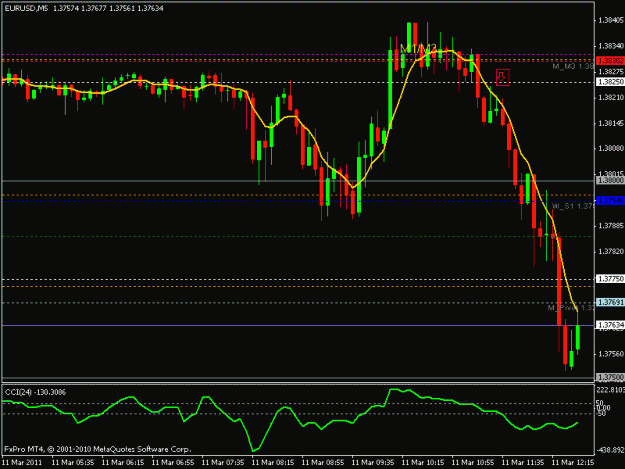Click the 1.38210 price scale value
This screenshot has width=625, height=469.
coord(611,98)
